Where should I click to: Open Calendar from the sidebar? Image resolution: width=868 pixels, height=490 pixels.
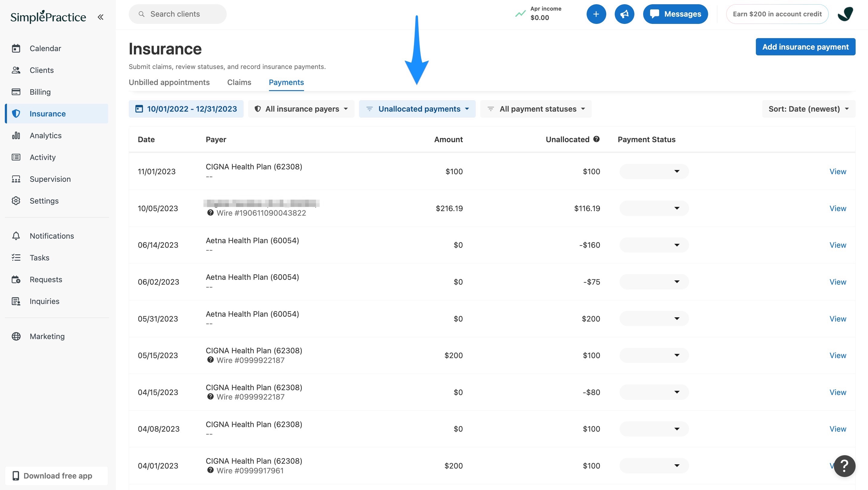pyautogui.click(x=57, y=48)
